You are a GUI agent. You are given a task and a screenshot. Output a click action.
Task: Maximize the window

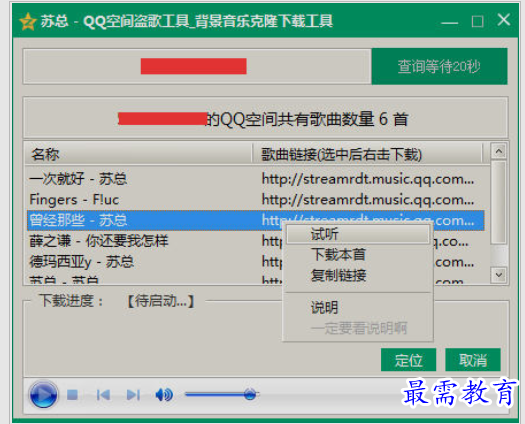coord(477,21)
